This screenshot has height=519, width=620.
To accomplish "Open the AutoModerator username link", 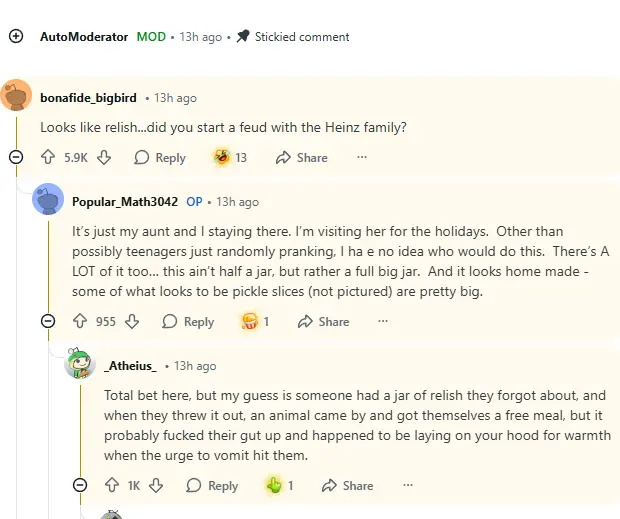I will (x=84, y=36).
